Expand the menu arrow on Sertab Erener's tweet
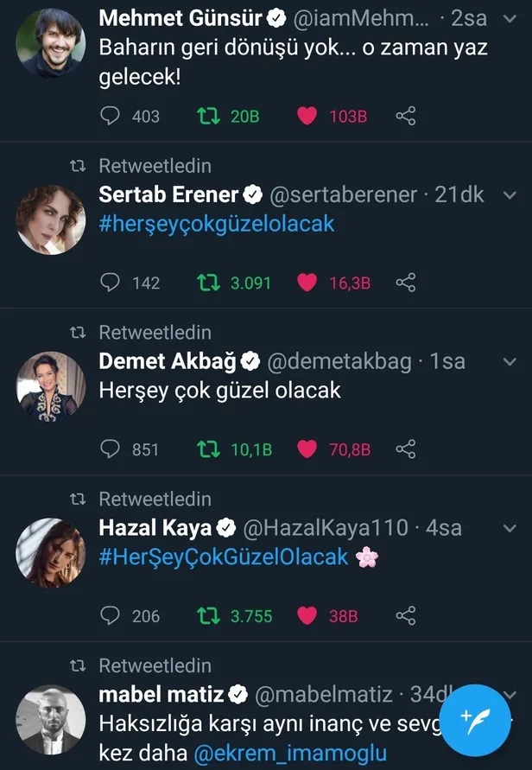This screenshot has width=532, height=770. click(x=508, y=195)
